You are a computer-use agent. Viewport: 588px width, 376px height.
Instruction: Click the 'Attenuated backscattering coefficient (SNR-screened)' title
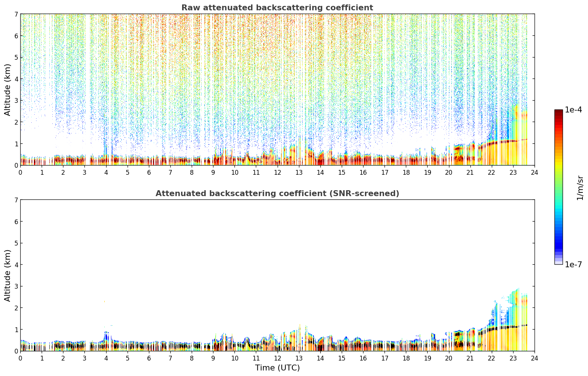pos(277,194)
